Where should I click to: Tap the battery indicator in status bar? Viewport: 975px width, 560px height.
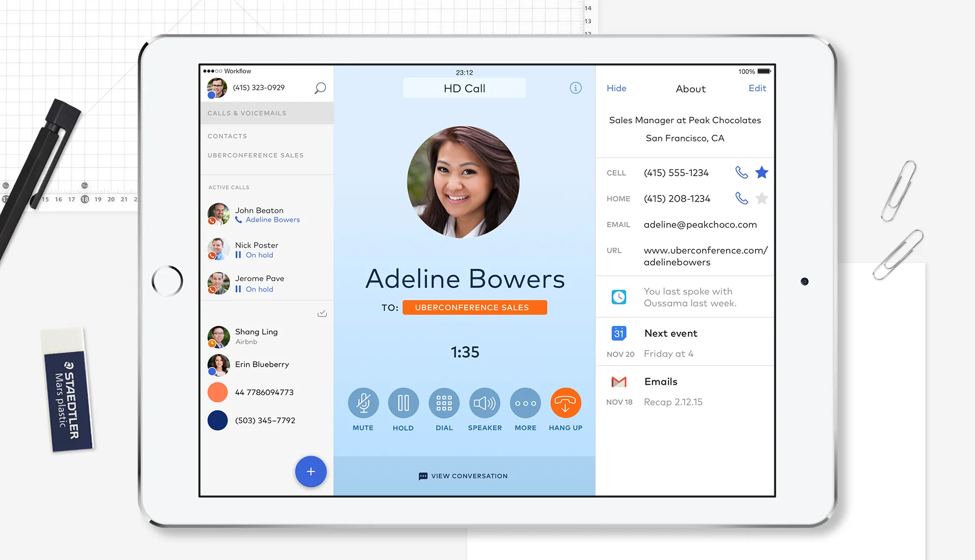coord(764,71)
